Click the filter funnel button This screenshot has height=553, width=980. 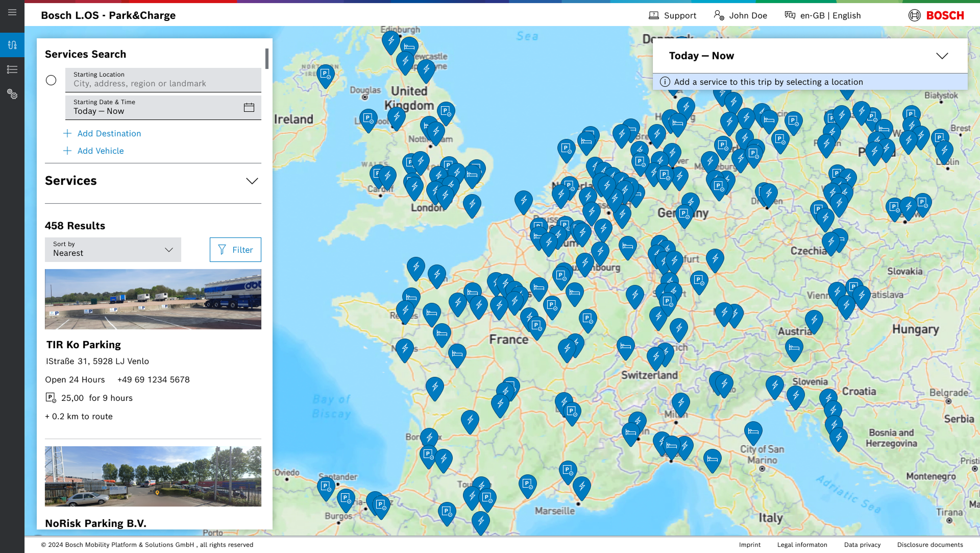tap(235, 250)
